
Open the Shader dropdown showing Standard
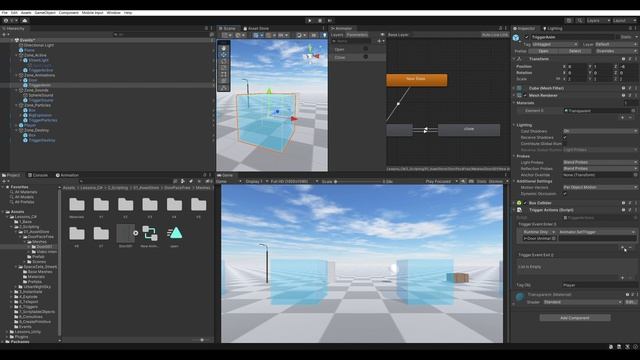click(x=583, y=302)
